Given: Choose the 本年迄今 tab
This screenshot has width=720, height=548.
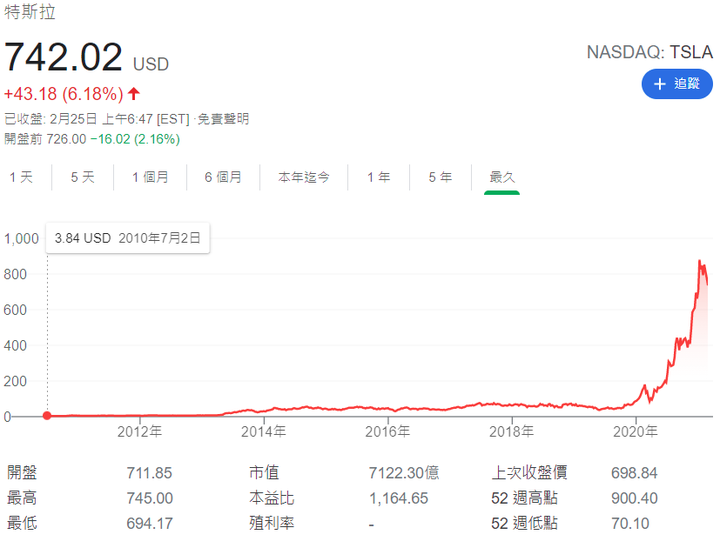Looking at the screenshot, I should pos(304,177).
